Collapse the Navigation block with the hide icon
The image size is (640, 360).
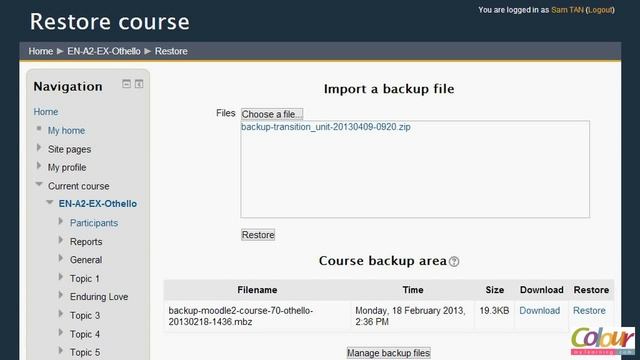(127, 84)
